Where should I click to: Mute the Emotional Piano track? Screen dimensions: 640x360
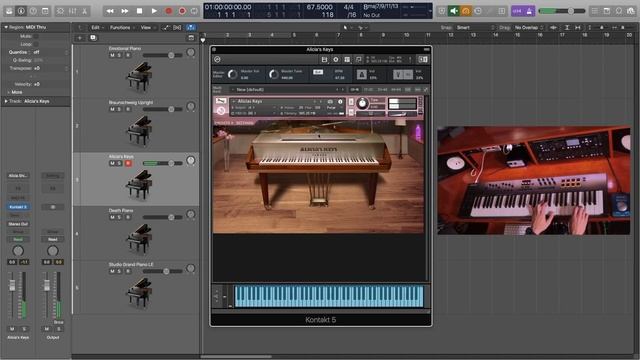click(x=112, y=55)
